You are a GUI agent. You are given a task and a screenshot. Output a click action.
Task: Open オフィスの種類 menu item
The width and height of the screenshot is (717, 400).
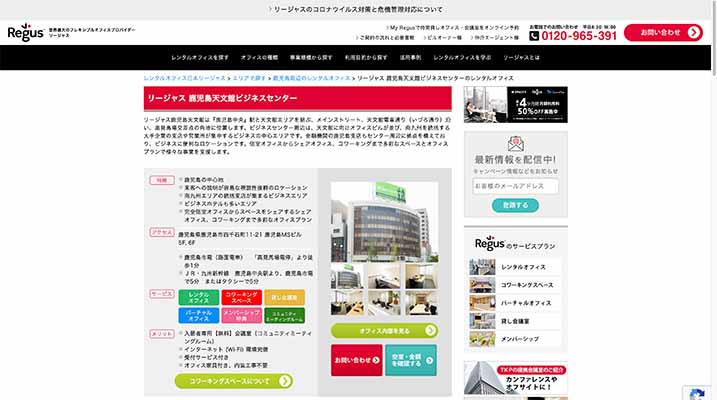[259, 58]
